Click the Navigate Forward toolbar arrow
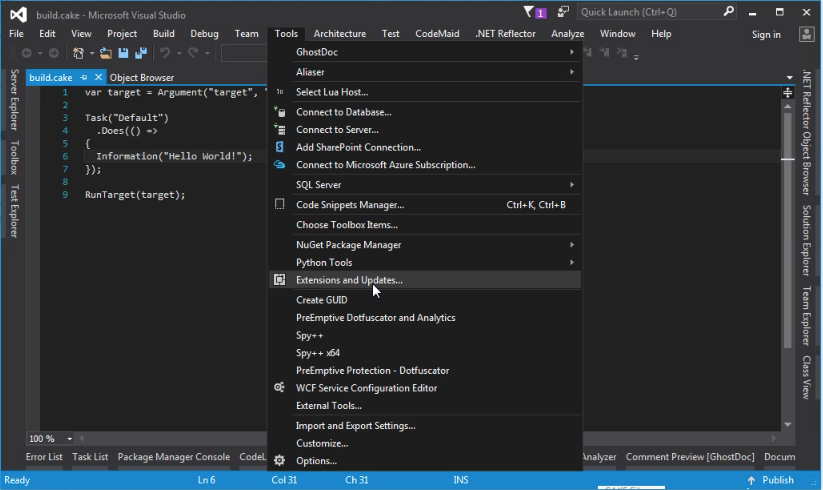 point(54,53)
